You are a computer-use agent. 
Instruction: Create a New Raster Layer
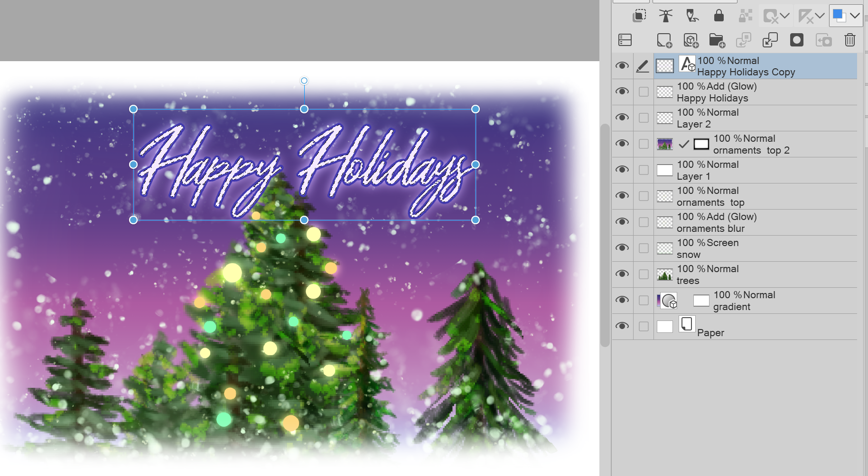[x=664, y=40]
